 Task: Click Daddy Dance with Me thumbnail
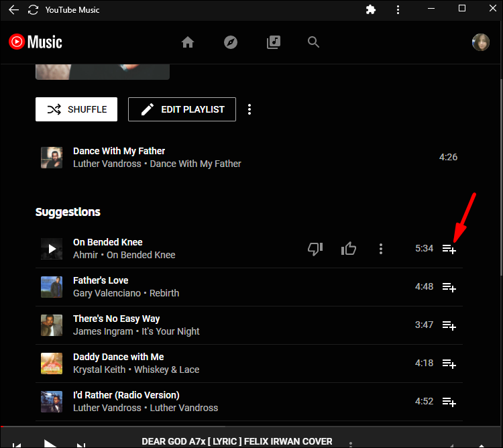pos(52,363)
